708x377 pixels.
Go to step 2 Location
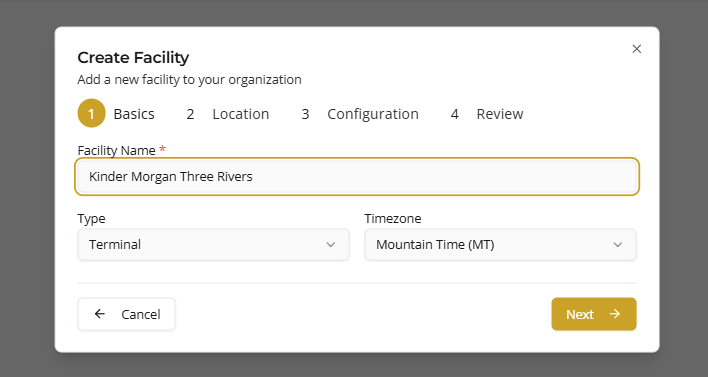tap(228, 114)
